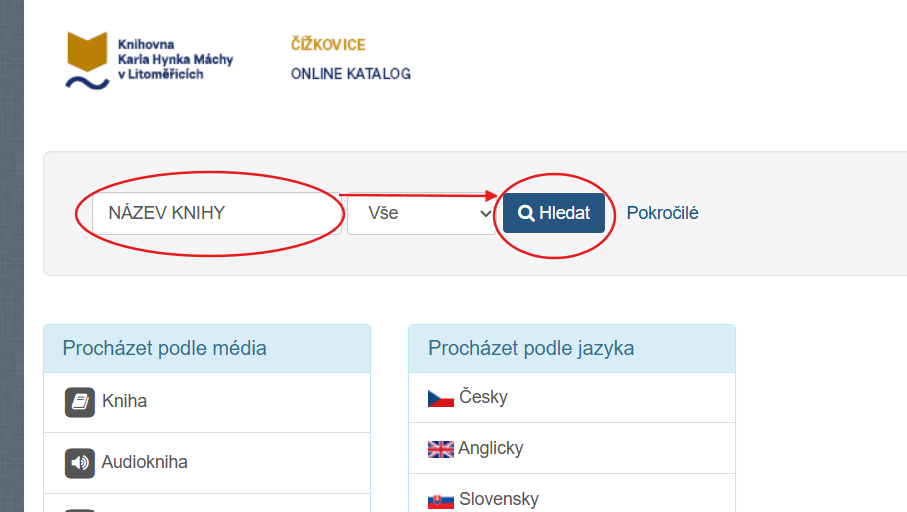Click the British flag icon

(x=441, y=449)
